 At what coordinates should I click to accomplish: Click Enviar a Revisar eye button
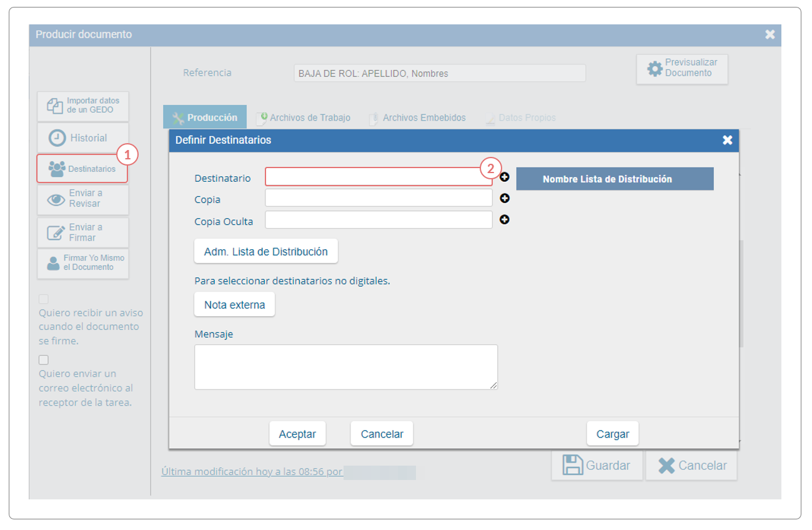click(83, 199)
